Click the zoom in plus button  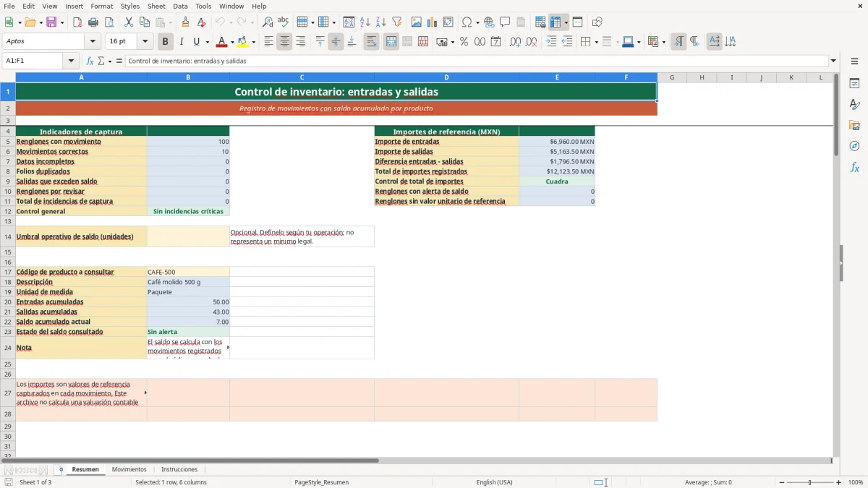tap(839, 482)
